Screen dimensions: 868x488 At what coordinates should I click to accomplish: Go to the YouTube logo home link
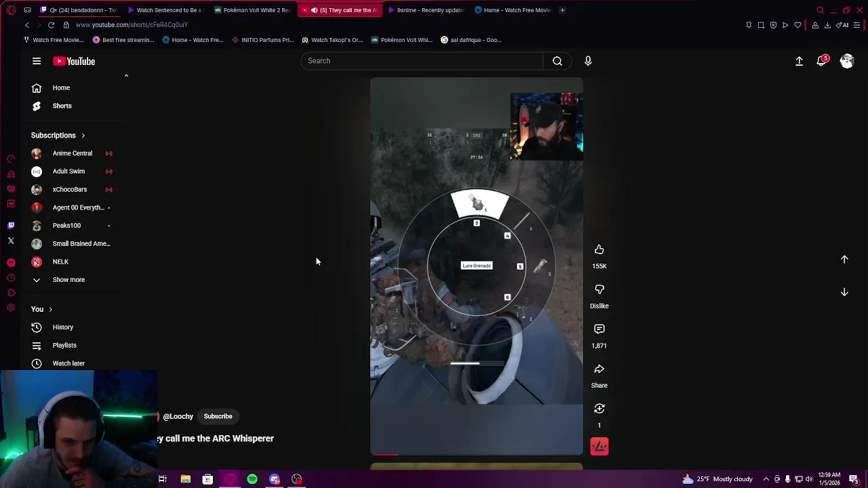(74, 61)
